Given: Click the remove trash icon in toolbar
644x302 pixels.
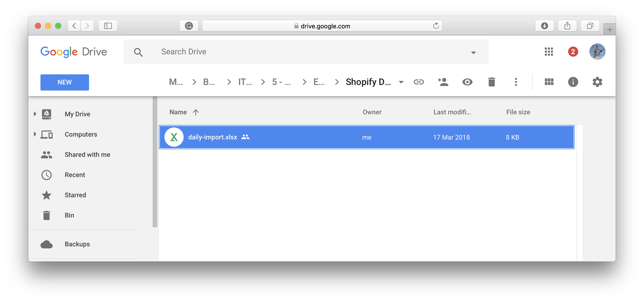Looking at the screenshot, I should click(491, 82).
